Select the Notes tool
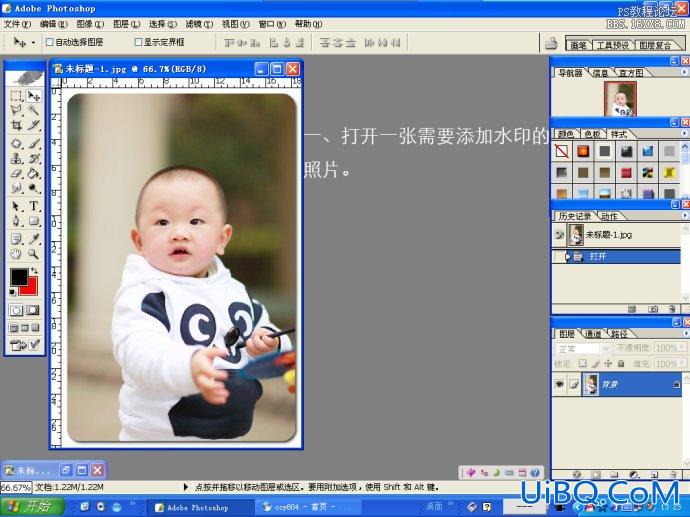The width and height of the screenshot is (690, 517). (17, 239)
